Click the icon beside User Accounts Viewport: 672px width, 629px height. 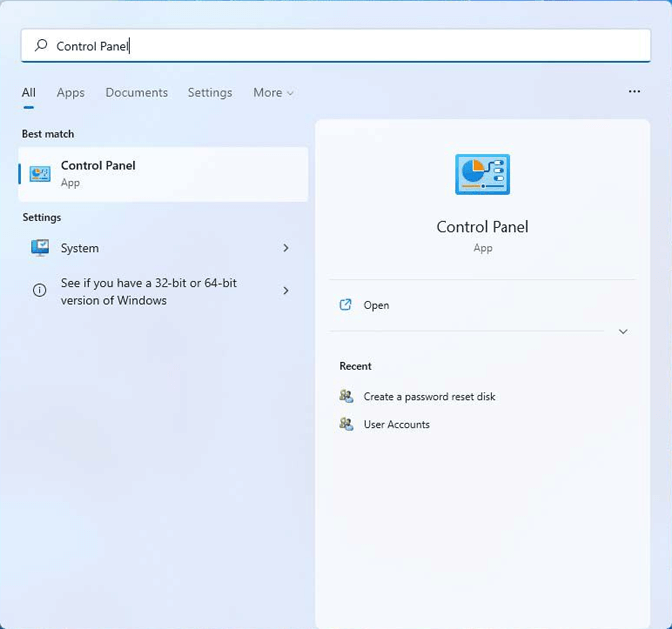coord(346,424)
